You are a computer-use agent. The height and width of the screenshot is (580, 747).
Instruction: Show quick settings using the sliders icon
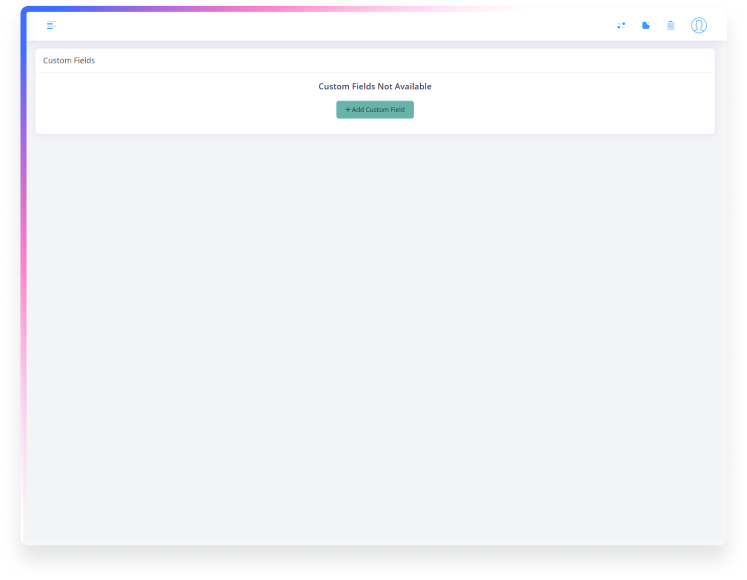point(621,25)
